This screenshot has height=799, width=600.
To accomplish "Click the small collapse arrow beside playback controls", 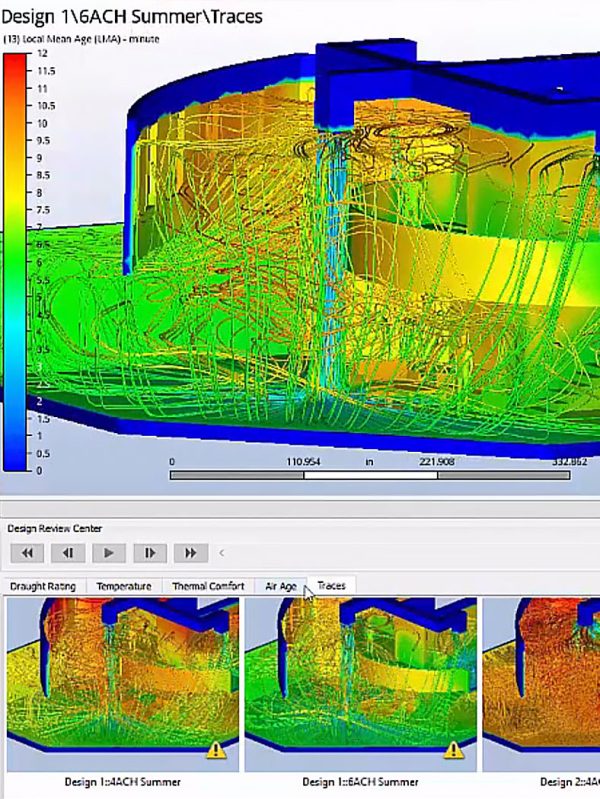I will 221,552.
